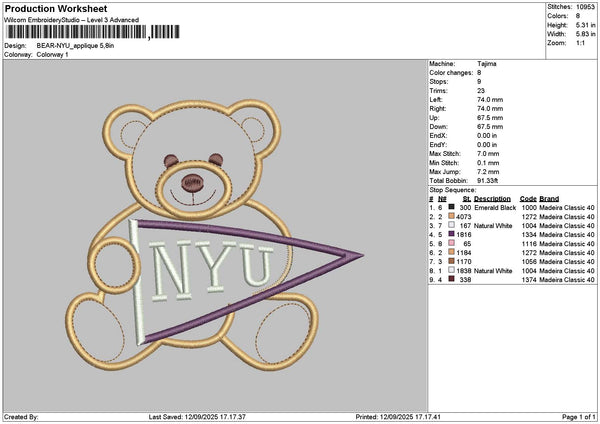Click the 'Printed: 12/09/2025 17.17.41' footer text
This screenshot has width=600, height=424.
[398, 417]
